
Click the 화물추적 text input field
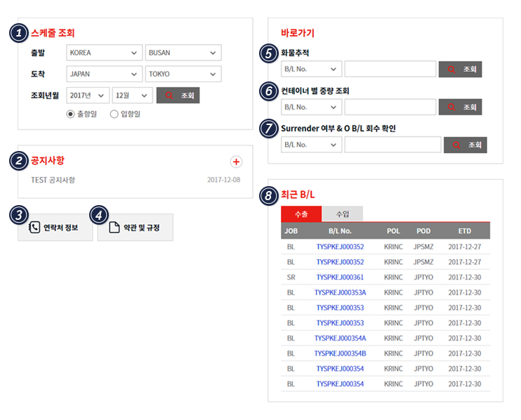(390, 70)
